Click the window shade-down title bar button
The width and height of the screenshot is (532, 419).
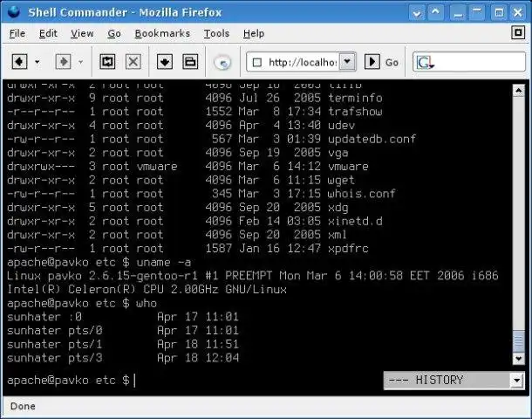point(417,13)
